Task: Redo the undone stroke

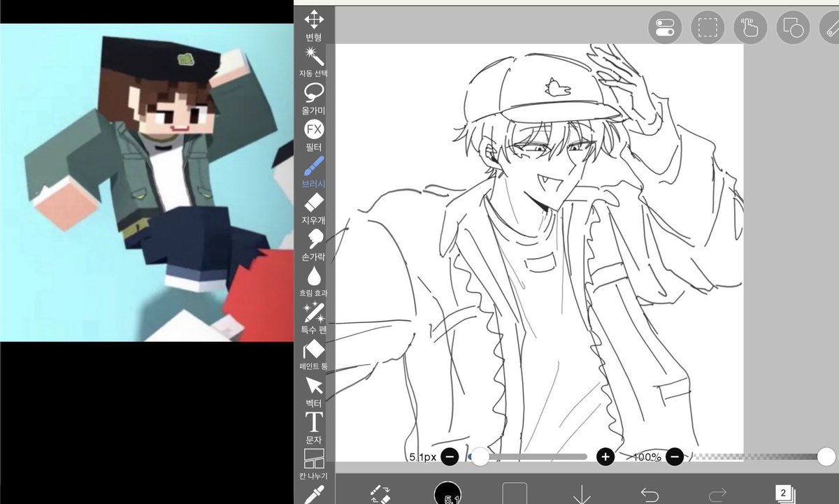Action: click(717, 496)
